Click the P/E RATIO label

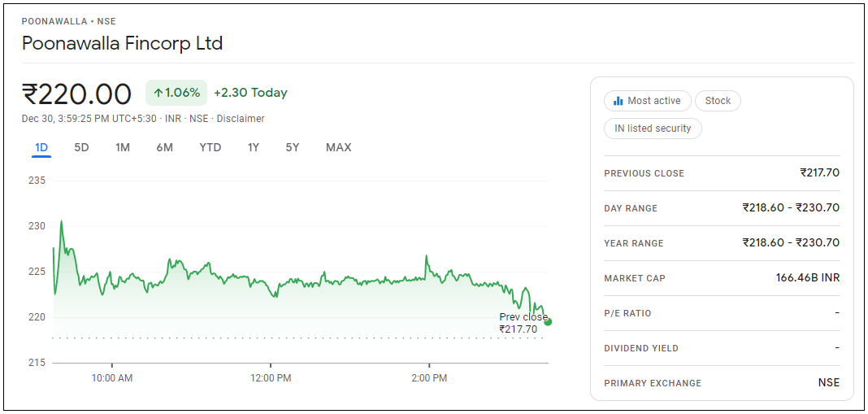(x=627, y=313)
